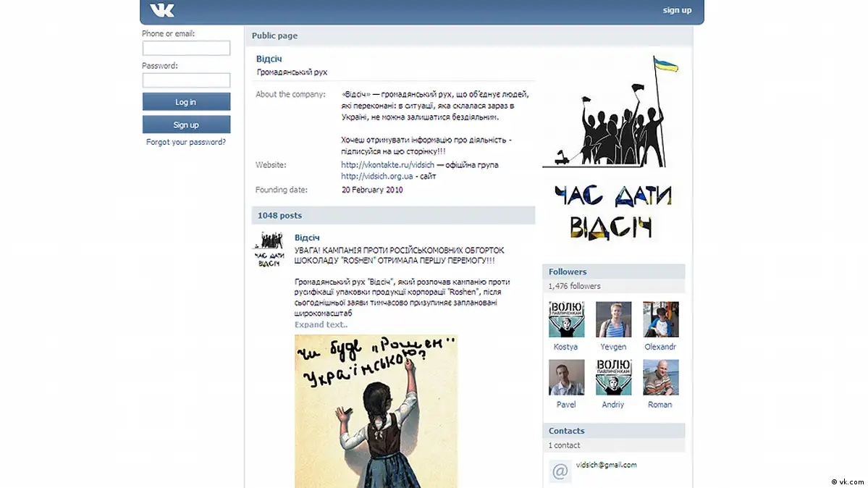The width and height of the screenshot is (868, 488).
Task: Open Kostya's follower avatar
Action: tap(566, 319)
